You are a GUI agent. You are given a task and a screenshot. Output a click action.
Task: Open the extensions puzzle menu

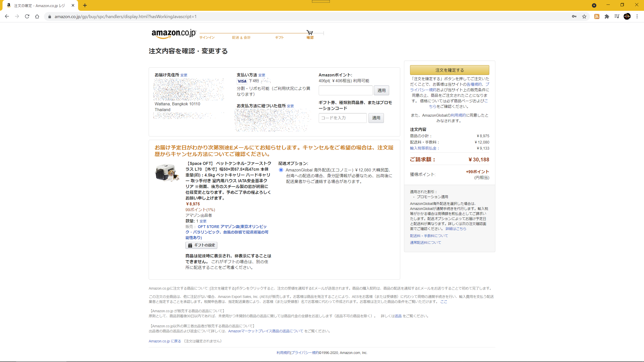tap(607, 16)
